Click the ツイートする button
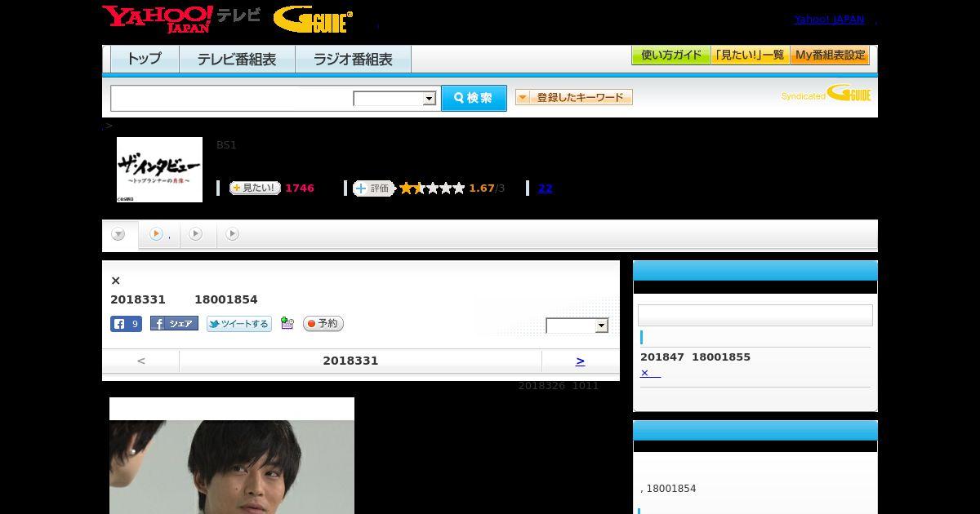 [x=238, y=324]
